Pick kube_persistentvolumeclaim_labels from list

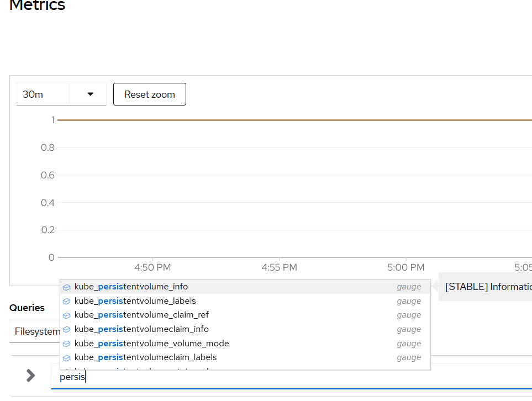(145, 357)
